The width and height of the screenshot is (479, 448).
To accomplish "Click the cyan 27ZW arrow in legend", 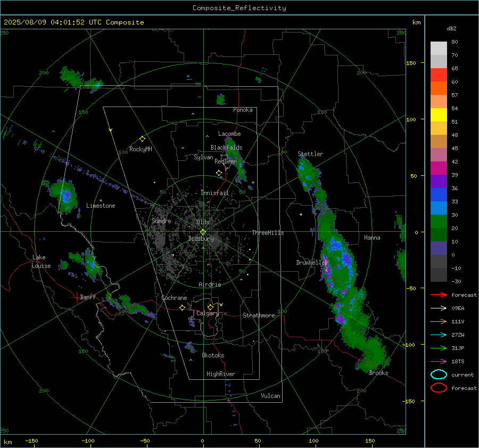I will 439,335.
